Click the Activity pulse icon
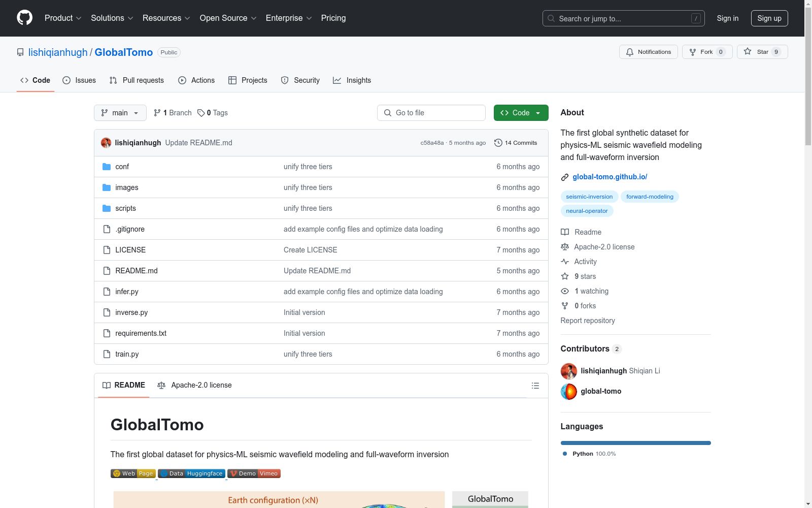This screenshot has width=812, height=508. (565, 262)
